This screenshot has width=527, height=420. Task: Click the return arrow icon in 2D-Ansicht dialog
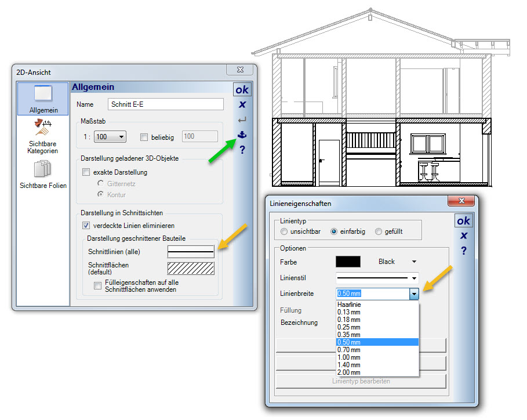[242, 120]
